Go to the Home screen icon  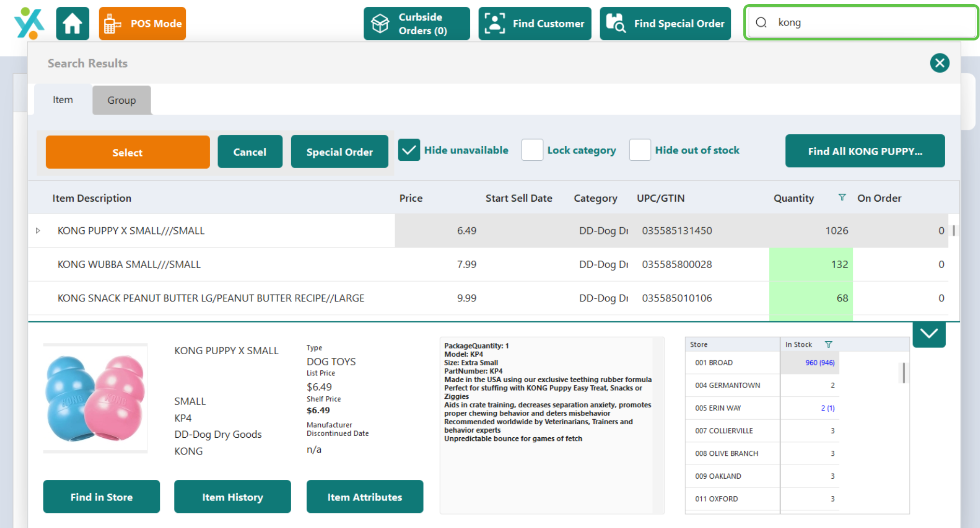(x=73, y=23)
